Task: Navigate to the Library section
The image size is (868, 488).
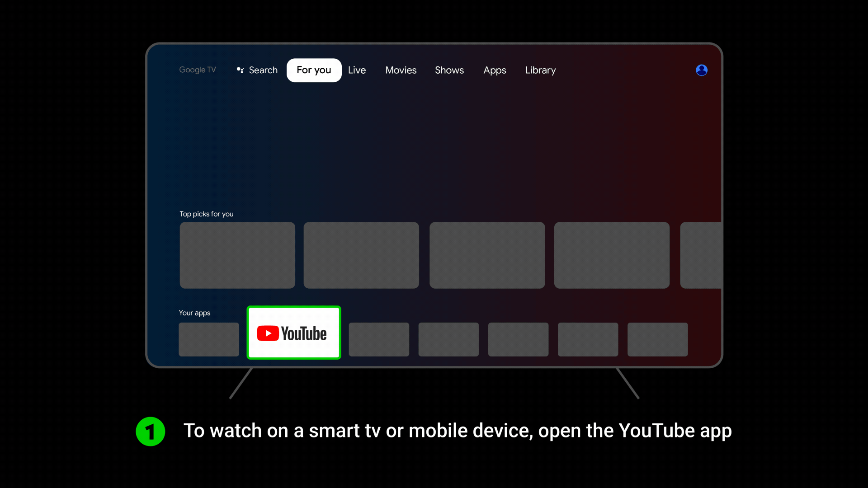Action: [x=540, y=70]
